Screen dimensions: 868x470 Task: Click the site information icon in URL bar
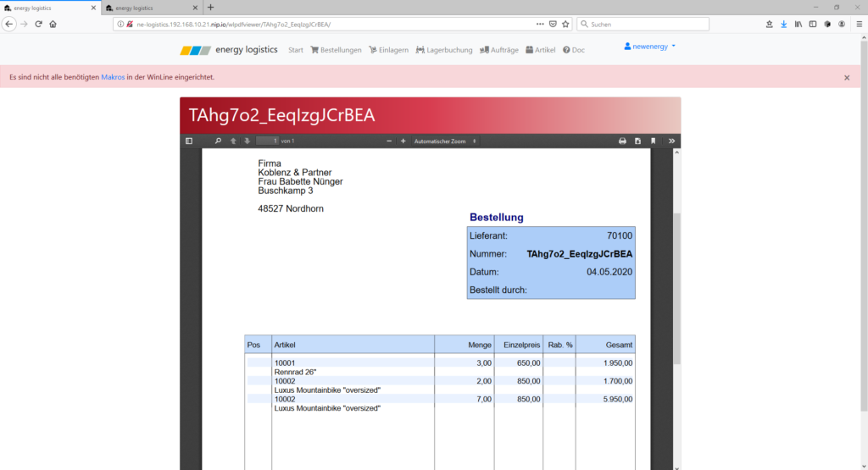coord(120,24)
